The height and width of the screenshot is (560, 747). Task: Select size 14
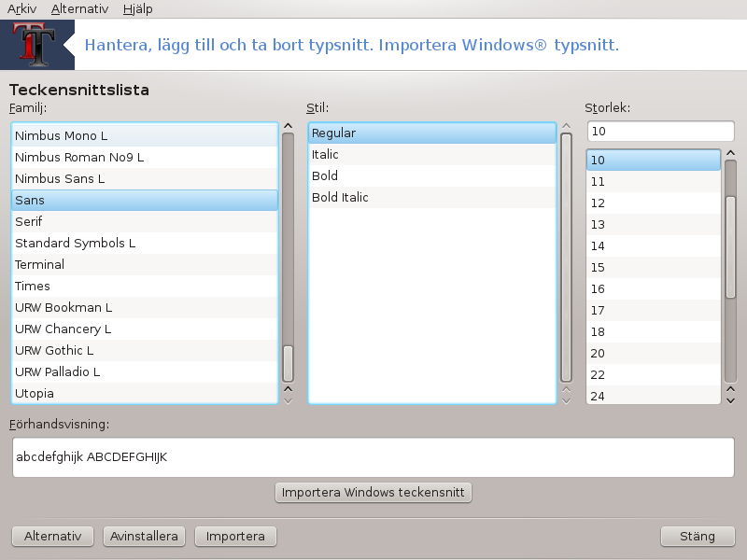coord(654,245)
